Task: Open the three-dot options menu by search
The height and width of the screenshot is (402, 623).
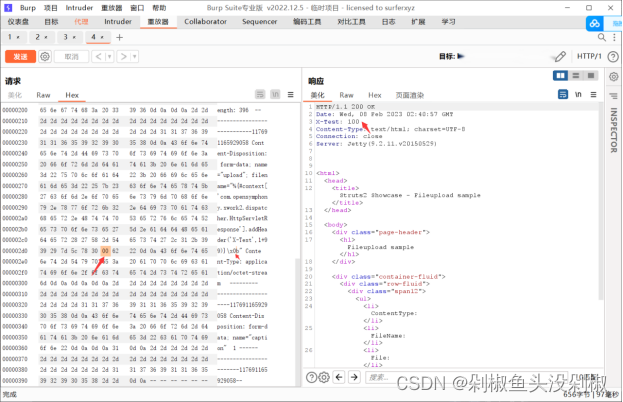Action: 615,37
